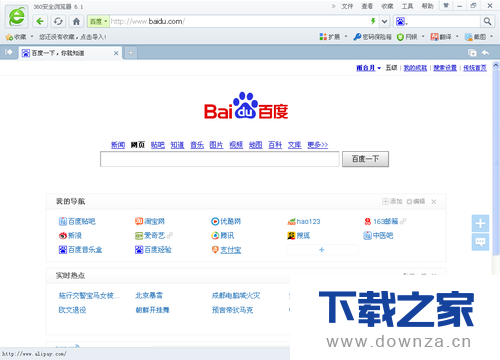Switch to 视频 search category
500x360 pixels.
click(236, 145)
